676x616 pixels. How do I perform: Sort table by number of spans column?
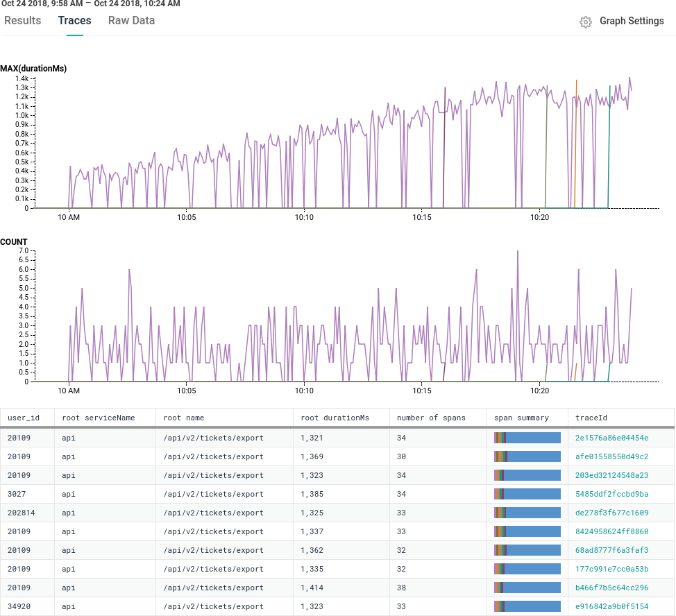[x=425, y=417]
